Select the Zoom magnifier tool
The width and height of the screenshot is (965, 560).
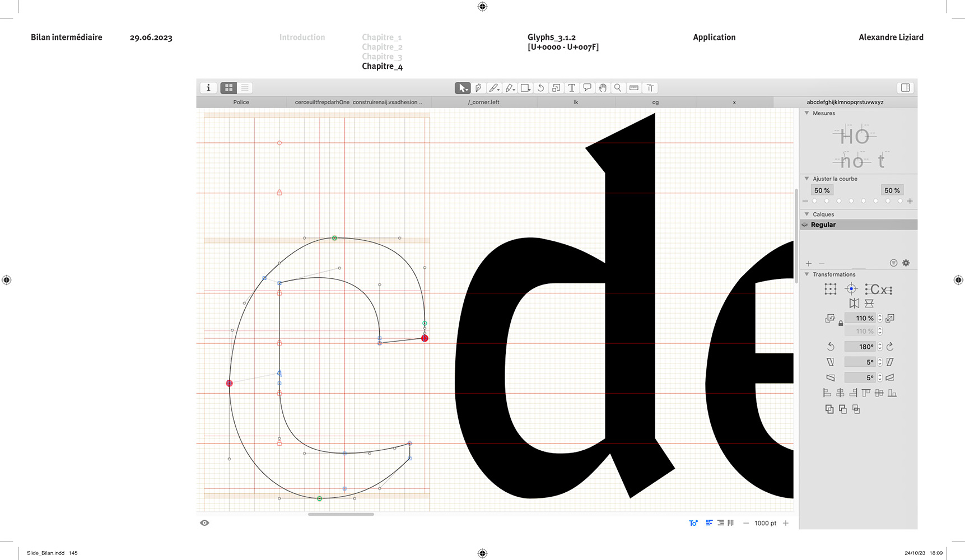(x=618, y=88)
